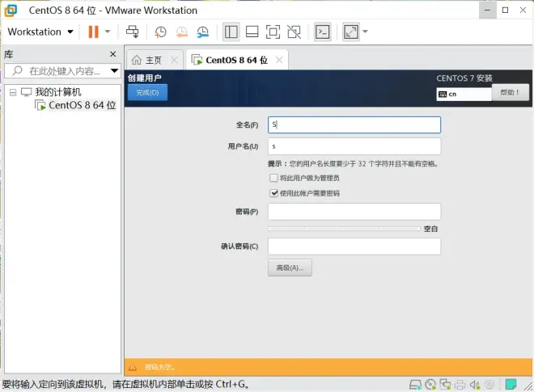Viewport: 534px width, 392px height.
Task: Take a snapshot of the VM
Action: coord(160,32)
